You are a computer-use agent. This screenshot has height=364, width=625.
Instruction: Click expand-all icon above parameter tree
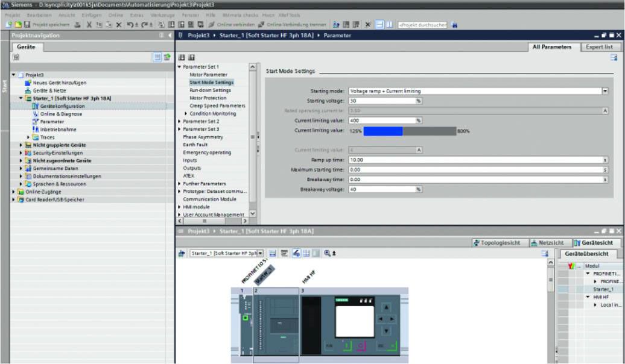click(x=182, y=57)
